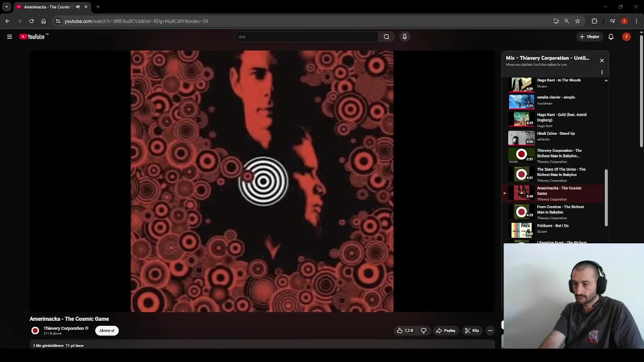Bookmark this page with the star icon
The height and width of the screenshot is (362, 644).
point(578,21)
